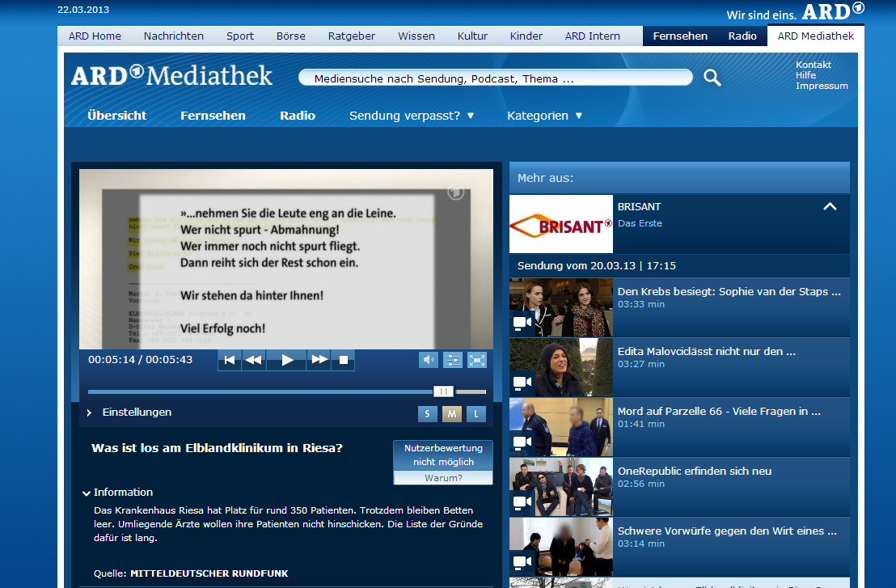Open Sport in top navigation

click(x=240, y=36)
